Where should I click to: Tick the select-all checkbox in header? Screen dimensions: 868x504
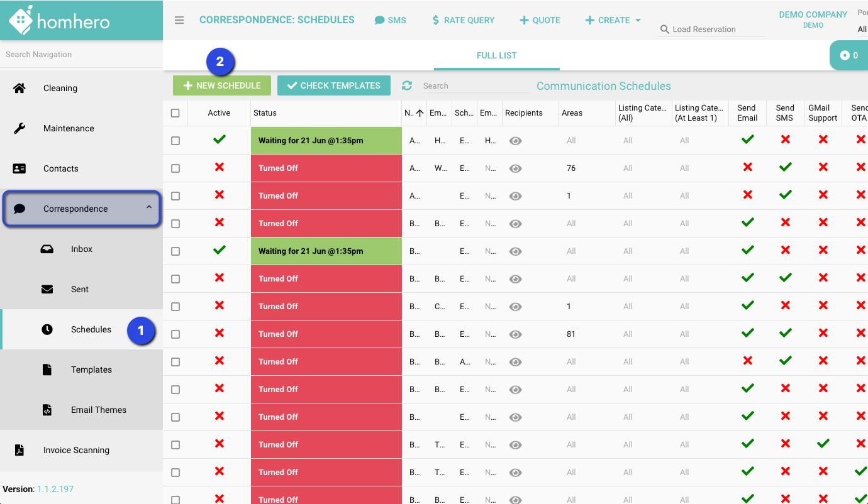tap(175, 113)
